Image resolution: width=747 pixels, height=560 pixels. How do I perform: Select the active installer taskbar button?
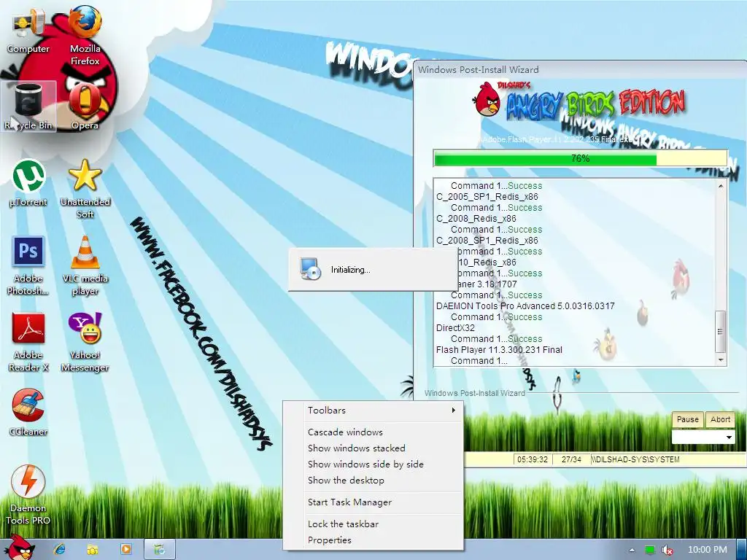point(160,549)
